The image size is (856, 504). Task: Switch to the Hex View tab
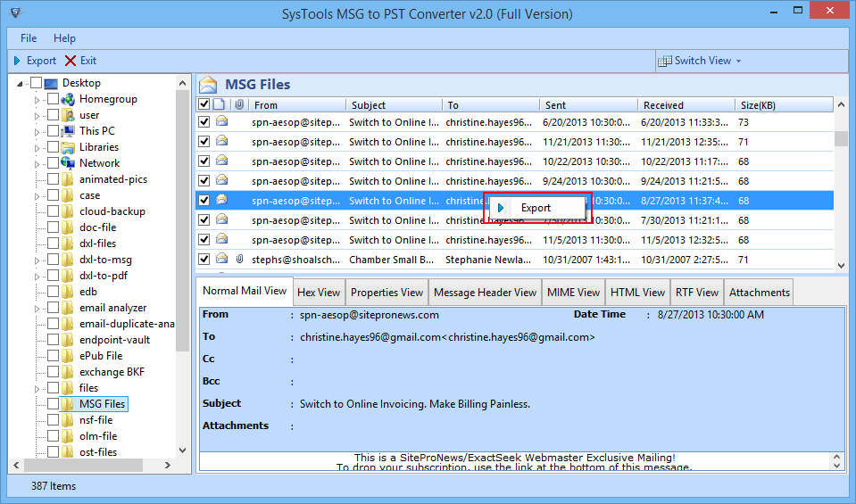tap(319, 293)
